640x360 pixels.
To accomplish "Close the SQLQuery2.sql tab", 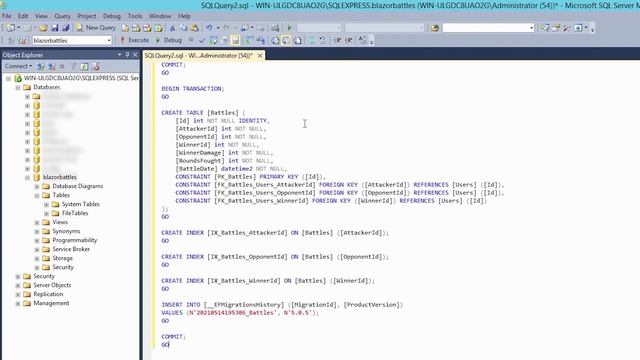I will click(260, 55).
